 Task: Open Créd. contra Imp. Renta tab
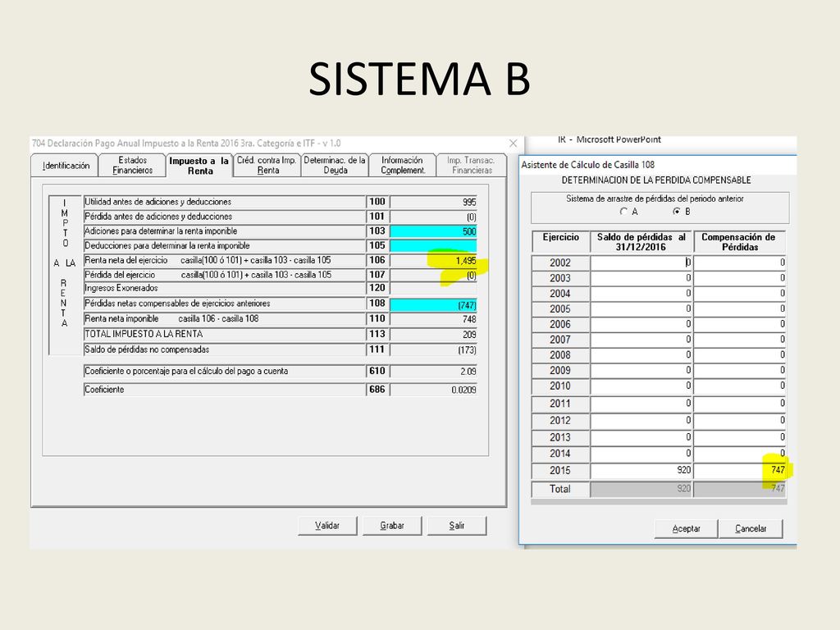coord(267,165)
